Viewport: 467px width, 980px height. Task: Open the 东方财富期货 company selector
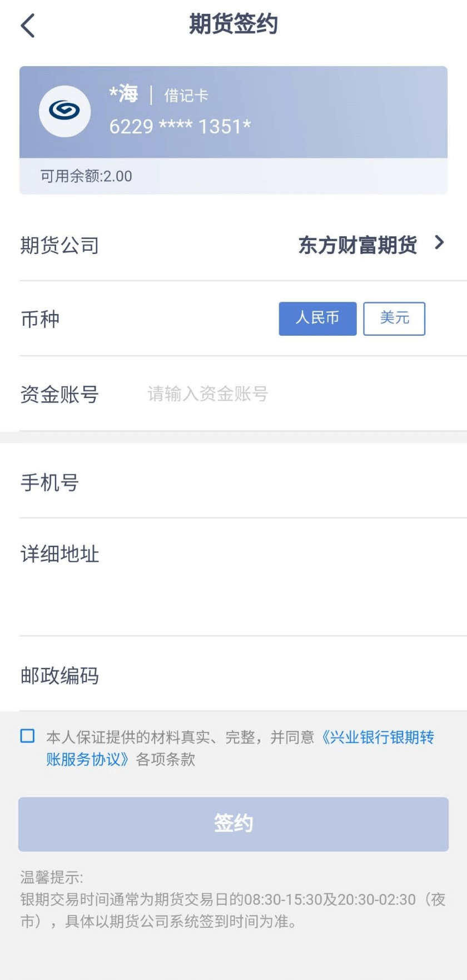point(357,245)
